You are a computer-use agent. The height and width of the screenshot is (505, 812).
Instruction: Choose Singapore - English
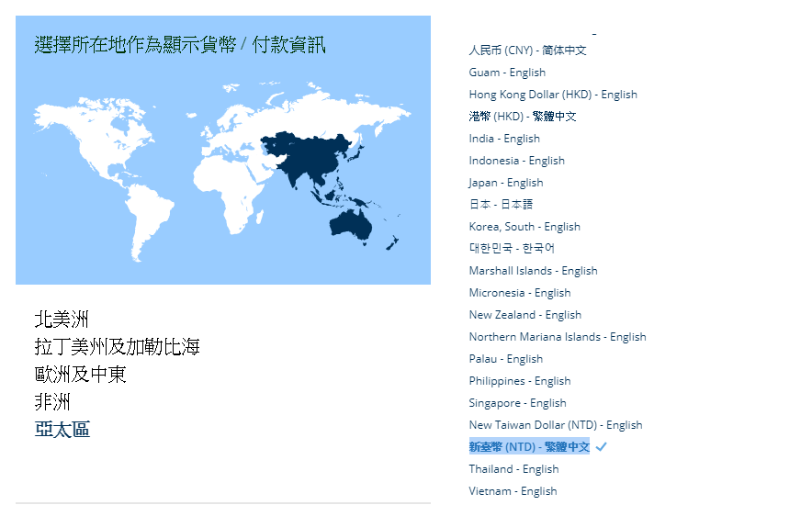pos(517,402)
